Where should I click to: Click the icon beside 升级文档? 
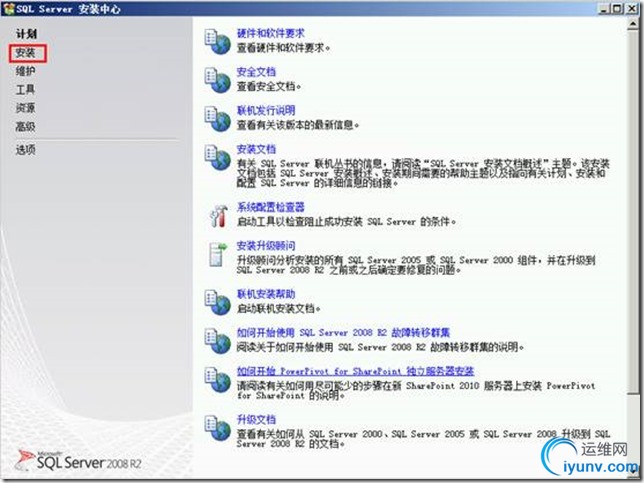pyautogui.click(x=218, y=428)
